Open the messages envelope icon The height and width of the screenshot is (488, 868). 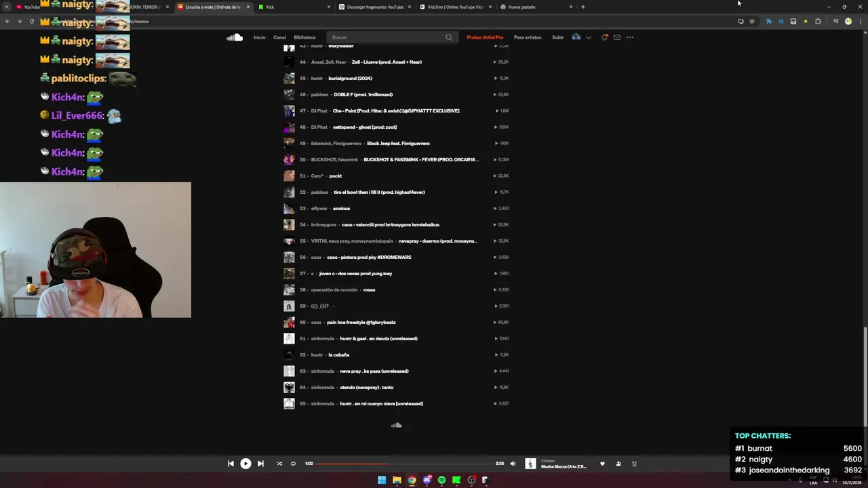pyautogui.click(x=617, y=37)
